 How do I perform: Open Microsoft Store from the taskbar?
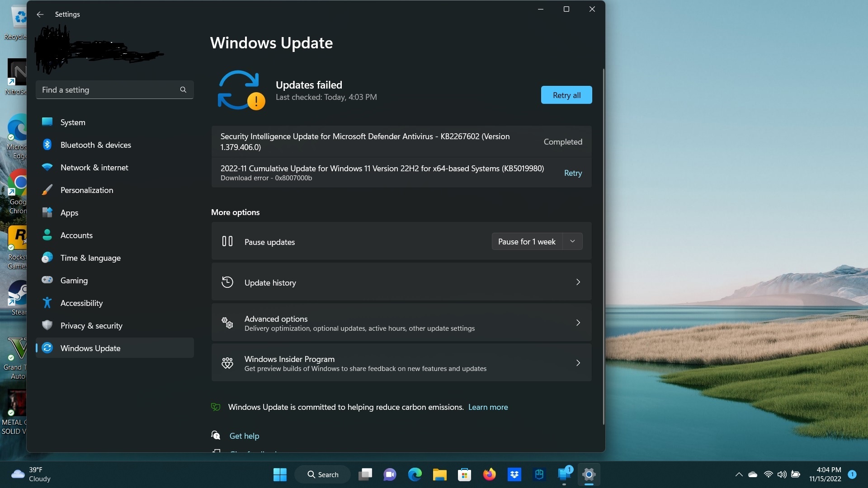pos(465,474)
